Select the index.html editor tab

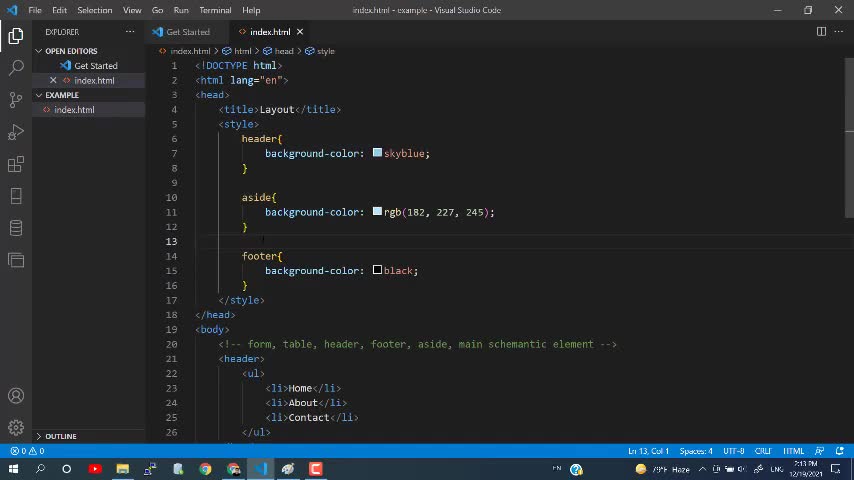(x=270, y=32)
